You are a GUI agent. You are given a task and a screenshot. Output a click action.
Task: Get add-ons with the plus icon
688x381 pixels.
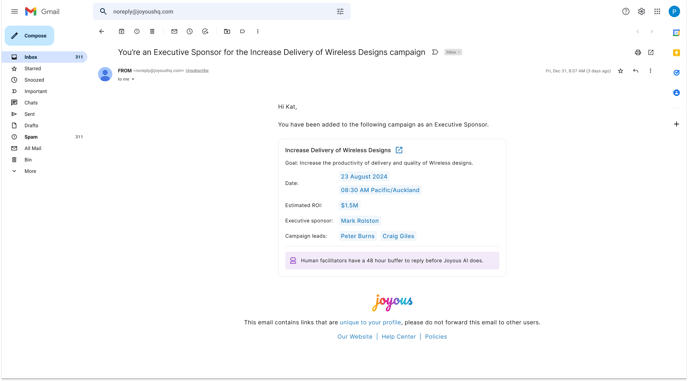676,124
